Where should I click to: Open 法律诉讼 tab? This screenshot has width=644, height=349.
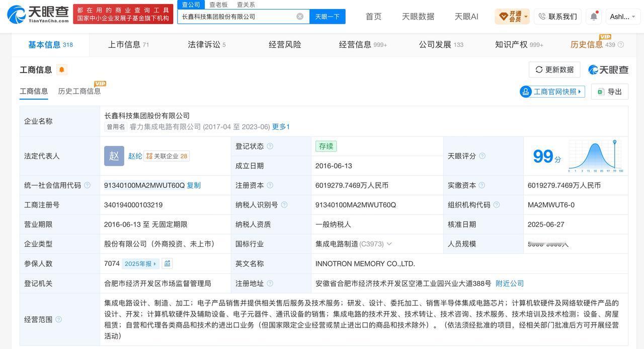tap(206, 45)
